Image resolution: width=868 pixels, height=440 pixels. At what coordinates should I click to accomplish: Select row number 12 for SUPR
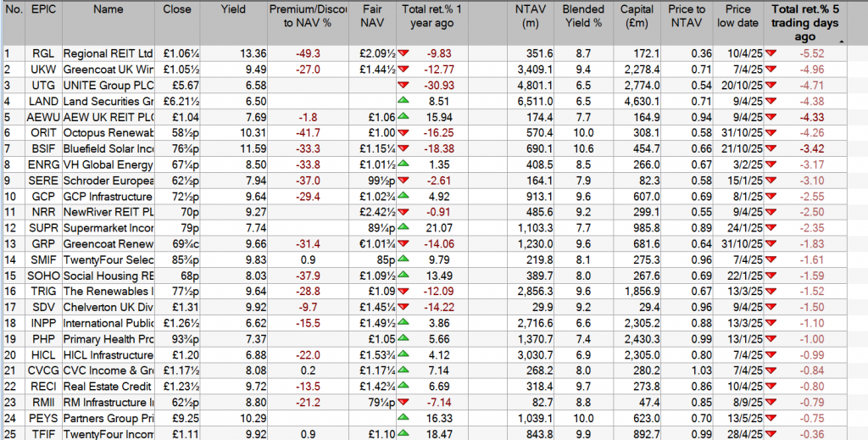[x=11, y=226]
